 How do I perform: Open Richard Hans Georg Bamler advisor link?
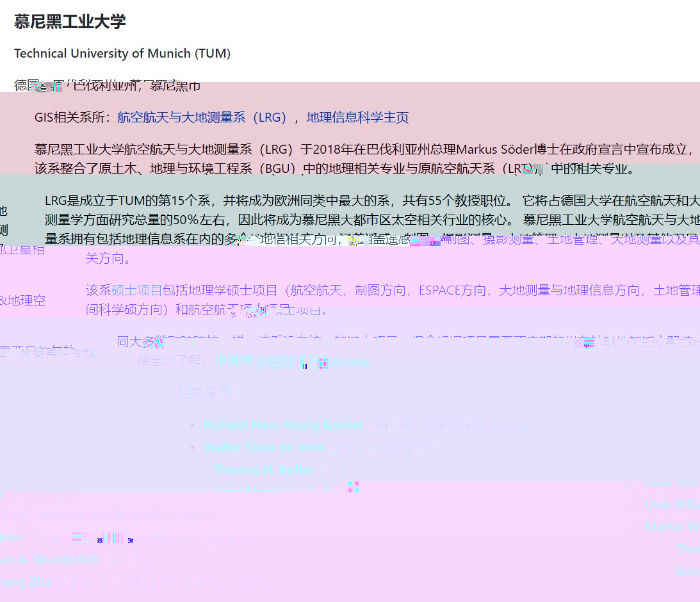284,425
